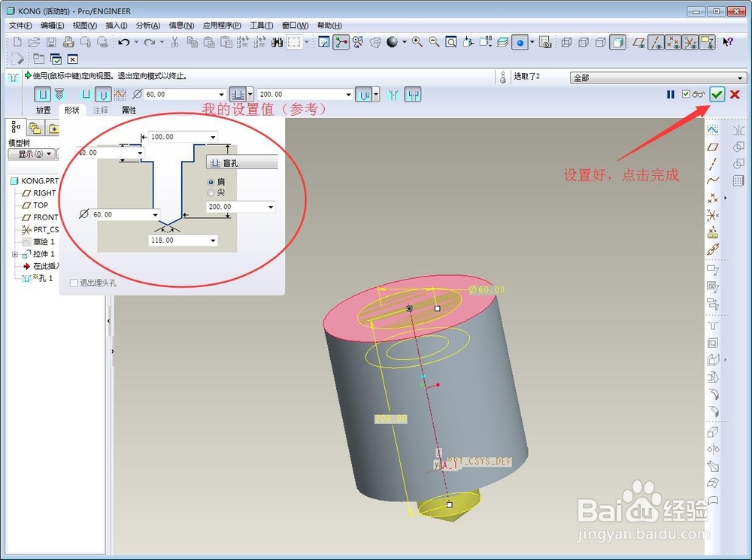Zoom in with the plus magnifier
The image size is (752, 560).
[x=417, y=42]
